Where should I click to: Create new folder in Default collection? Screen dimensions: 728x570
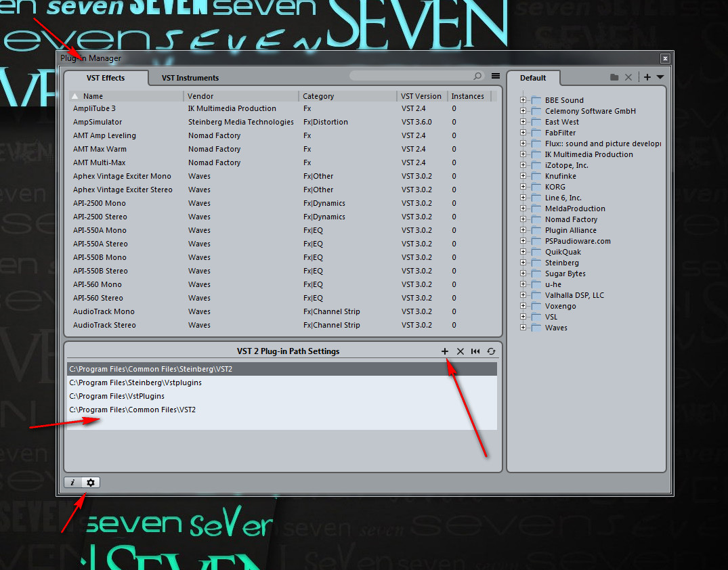614,78
